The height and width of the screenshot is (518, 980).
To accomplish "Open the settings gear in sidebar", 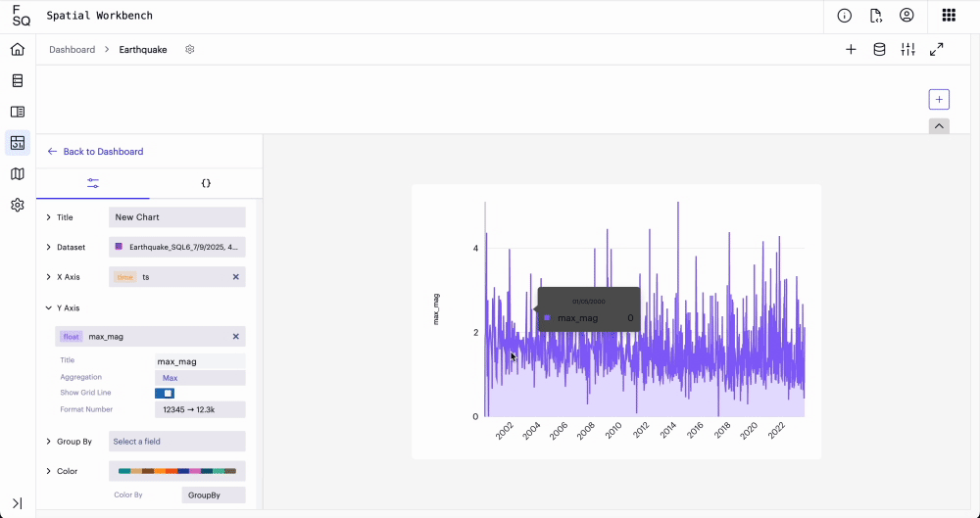I will [18, 205].
